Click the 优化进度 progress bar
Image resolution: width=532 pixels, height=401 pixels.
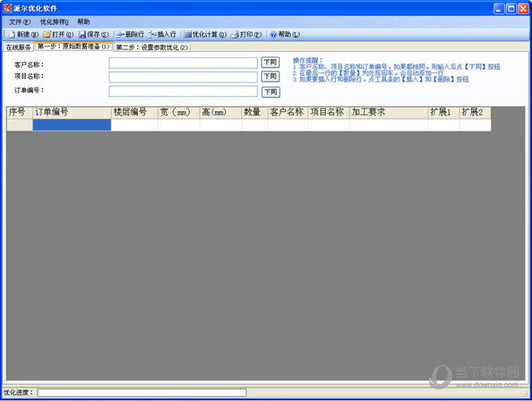pyautogui.click(x=142, y=392)
